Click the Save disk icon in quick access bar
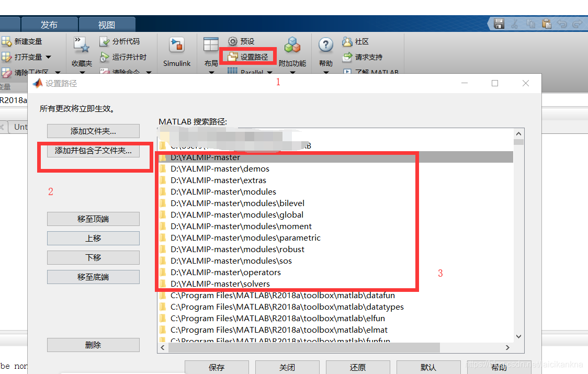Image resolution: width=588 pixels, height=374 pixels. (x=499, y=24)
